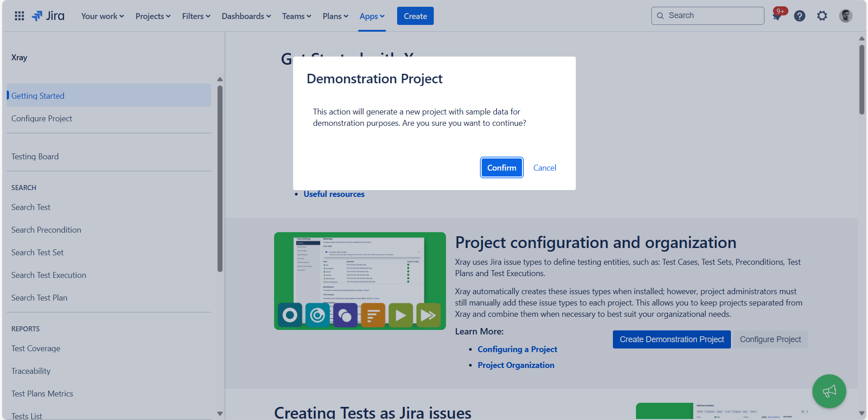Viewport: 868px width, 420px height.
Task: Click the Test issue type icon in the illustration
Action: click(x=290, y=315)
